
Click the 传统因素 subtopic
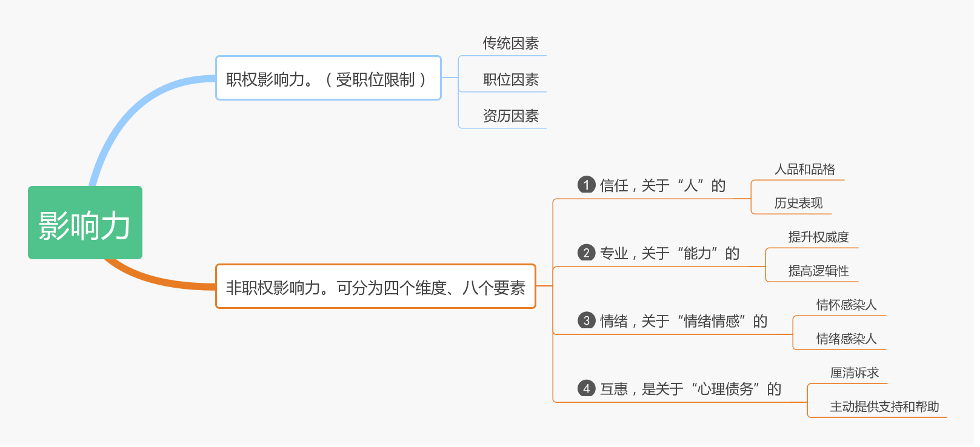click(x=510, y=43)
